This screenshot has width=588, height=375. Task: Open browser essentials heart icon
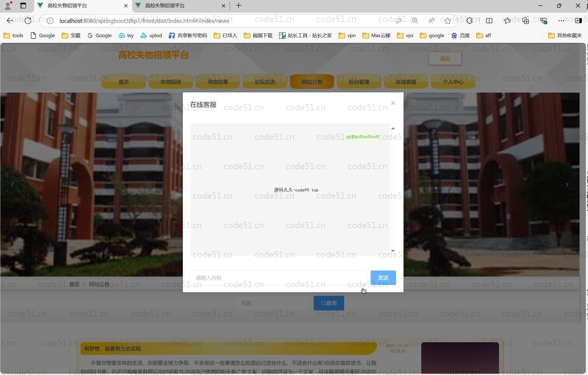click(x=544, y=21)
